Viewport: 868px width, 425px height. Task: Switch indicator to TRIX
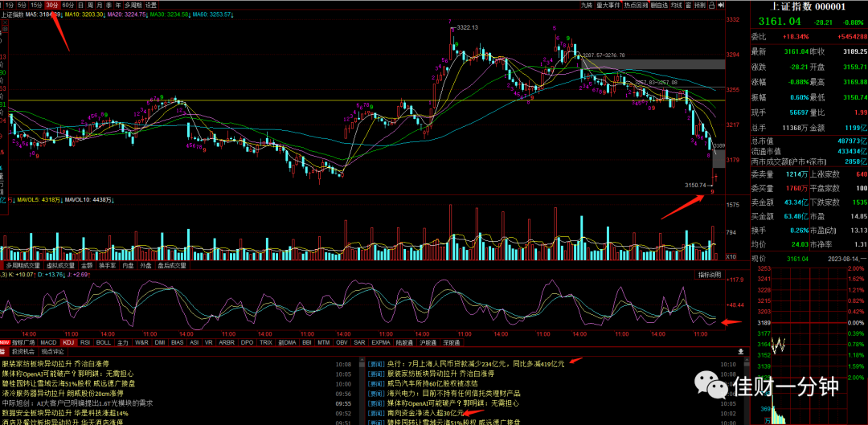coord(266,342)
